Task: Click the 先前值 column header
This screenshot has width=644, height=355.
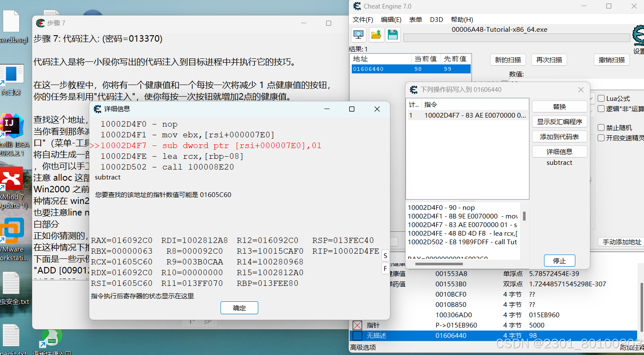Action: pos(456,59)
